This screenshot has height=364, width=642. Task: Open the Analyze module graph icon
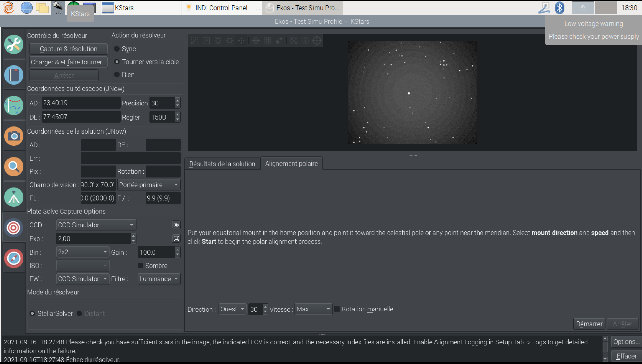click(14, 105)
